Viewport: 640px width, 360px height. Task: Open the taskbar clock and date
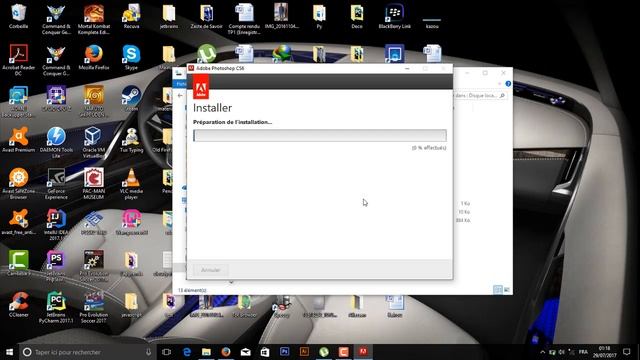point(604,352)
